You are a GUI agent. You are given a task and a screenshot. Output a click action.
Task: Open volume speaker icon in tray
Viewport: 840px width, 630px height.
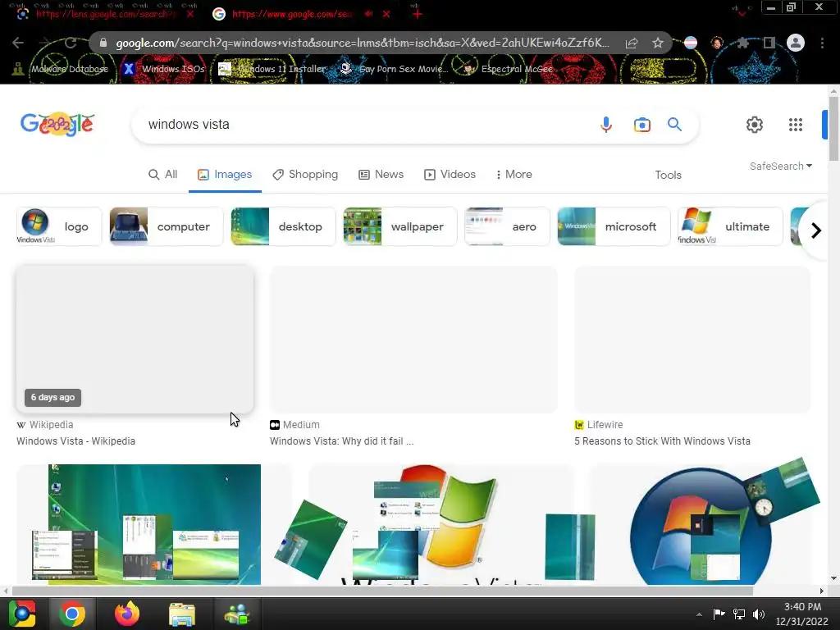click(x=759, y=614)
